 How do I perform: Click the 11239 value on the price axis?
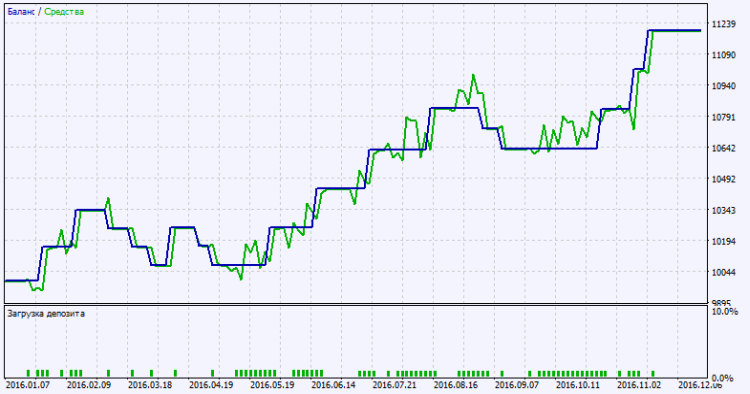724,24
